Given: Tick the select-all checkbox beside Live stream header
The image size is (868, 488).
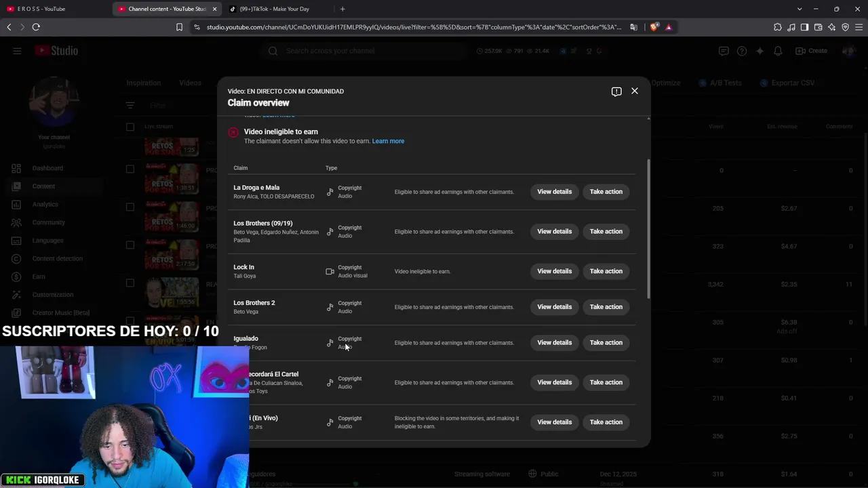Looking at the screenshot, I should pos(130,127).
